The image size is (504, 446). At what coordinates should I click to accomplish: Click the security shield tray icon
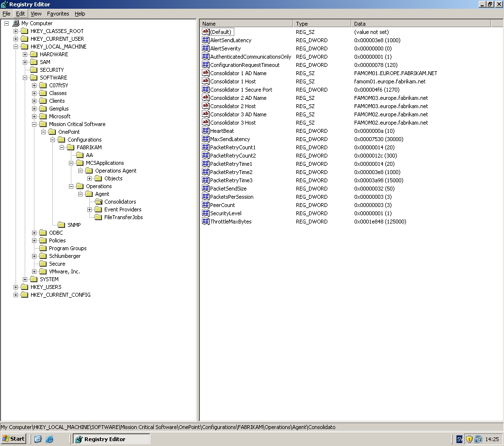pos(469,439)
